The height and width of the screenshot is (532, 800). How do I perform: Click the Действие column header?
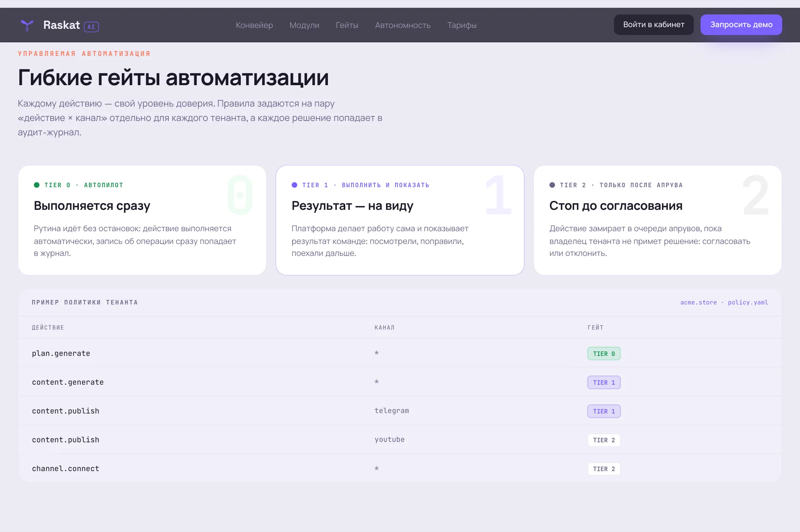(48, 328)
